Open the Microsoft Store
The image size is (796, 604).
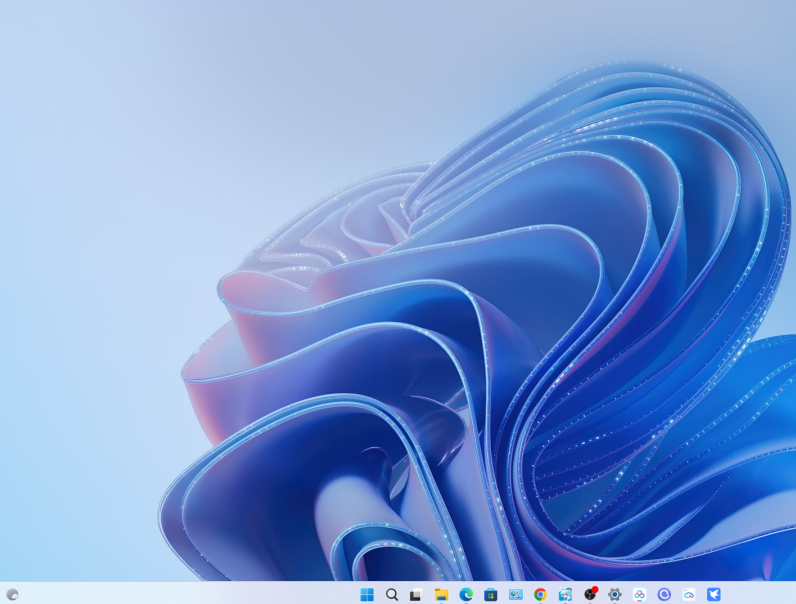click(x=490, y=594)
